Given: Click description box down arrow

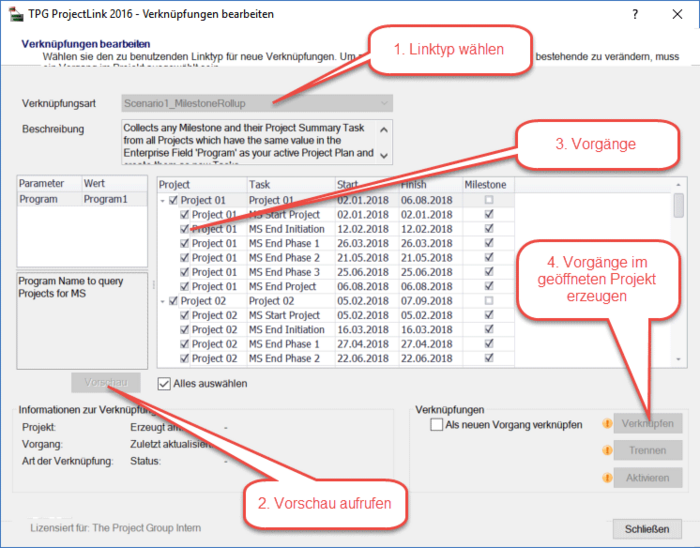Looking at the screenshot, I should [384, 155].
